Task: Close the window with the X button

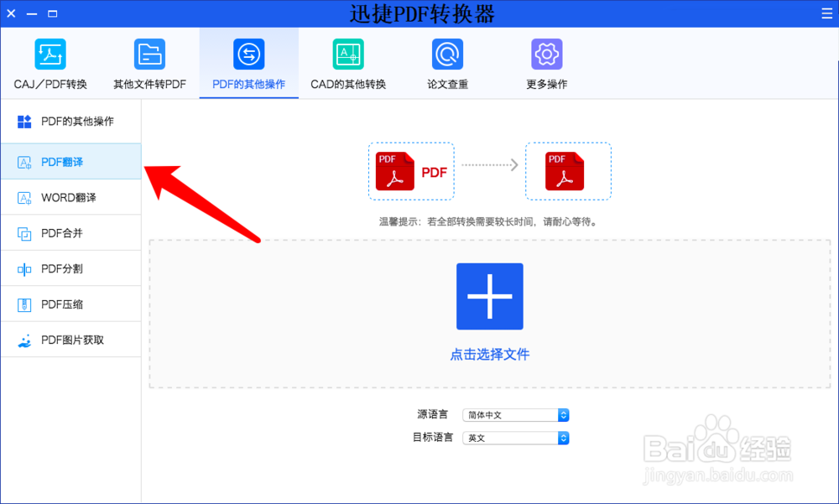Action: [11, 13]
